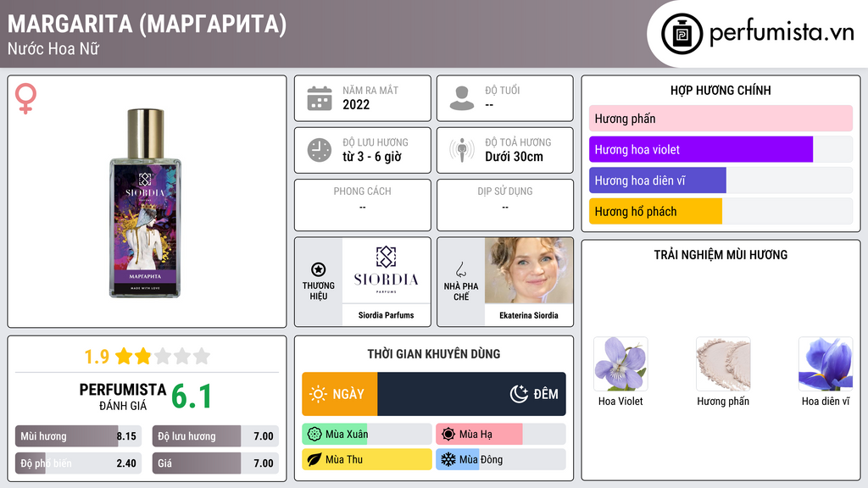Click the Độ lưu hương 7.00 score bar

215,436
